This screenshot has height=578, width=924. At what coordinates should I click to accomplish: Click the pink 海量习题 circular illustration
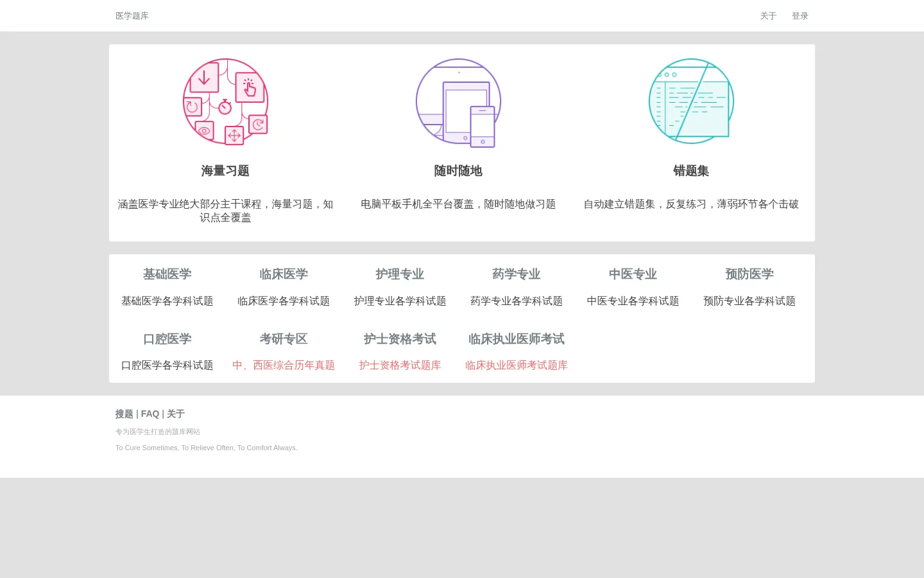pyautogui.click(x=225, y=101)
